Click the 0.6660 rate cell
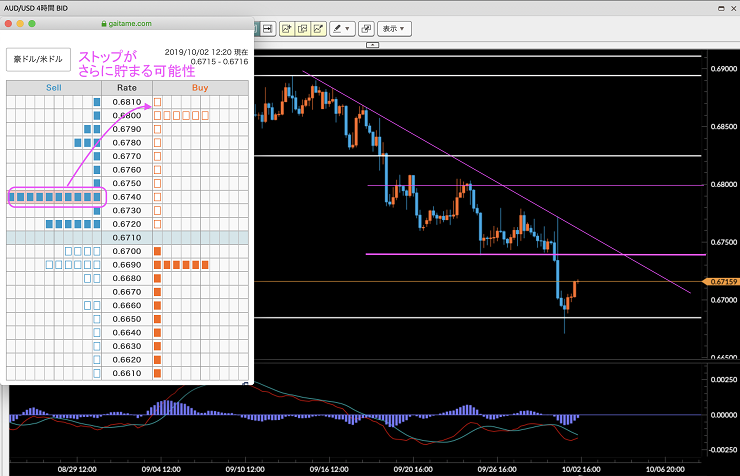This screenshot has width=740, height=476. [127, 305]
